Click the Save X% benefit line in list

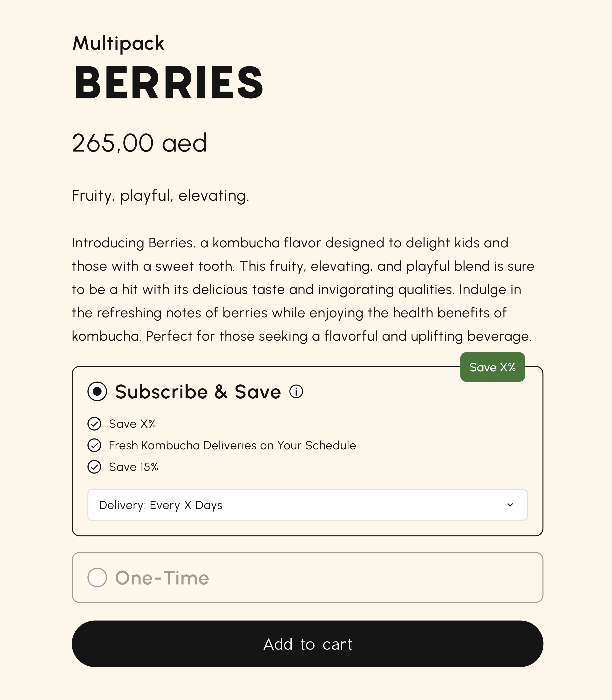click(133, 424)
